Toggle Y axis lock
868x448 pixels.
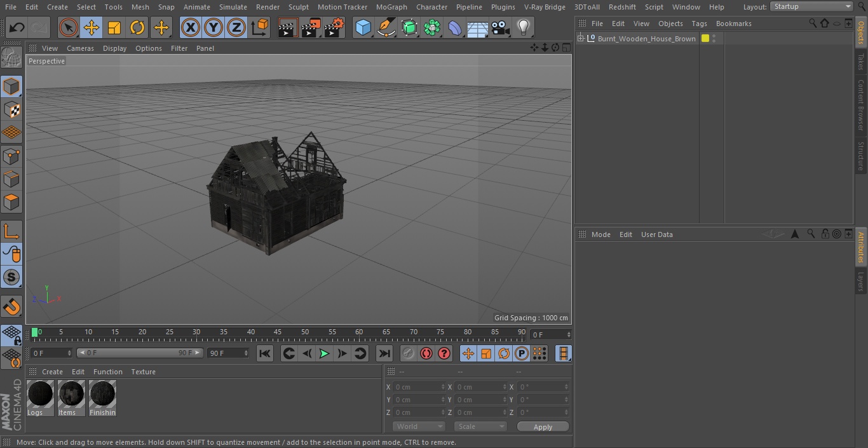coord(214,27)
